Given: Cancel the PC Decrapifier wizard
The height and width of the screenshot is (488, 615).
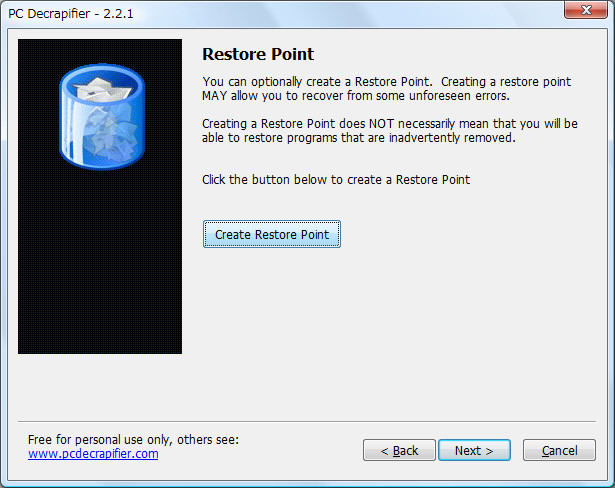Looking at the screenshot, I should click(x=559, y=450).
